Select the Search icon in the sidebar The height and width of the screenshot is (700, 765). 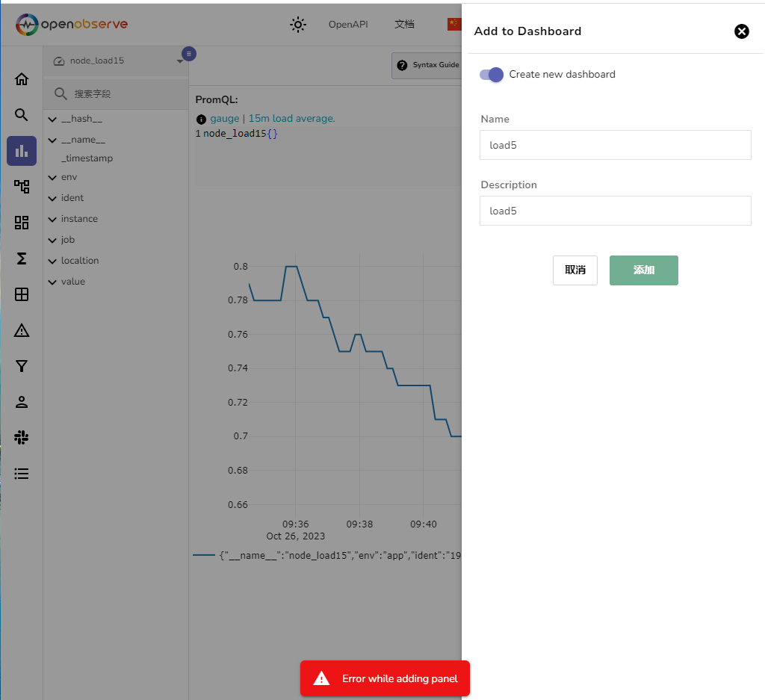[x=21, y=114]
